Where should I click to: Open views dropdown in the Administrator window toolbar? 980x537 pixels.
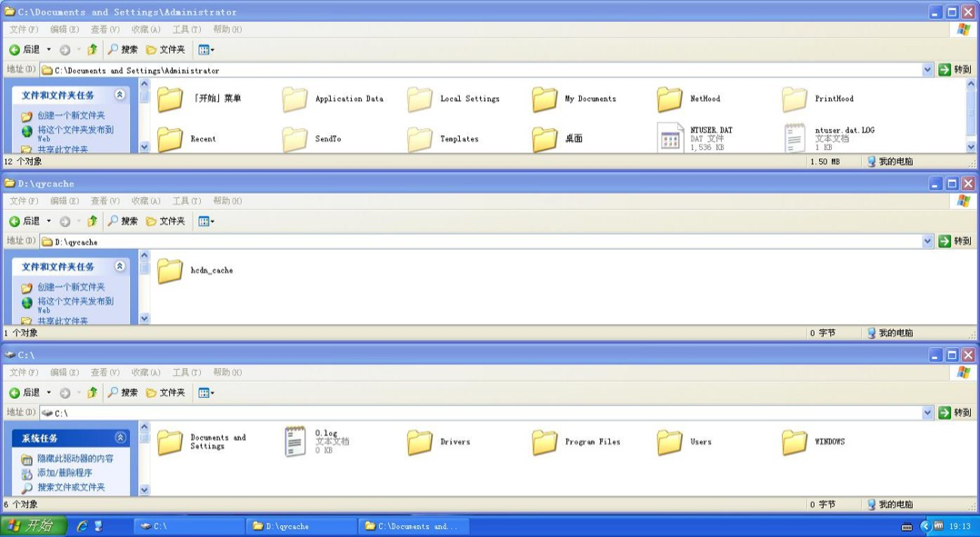tap(206, 50)
